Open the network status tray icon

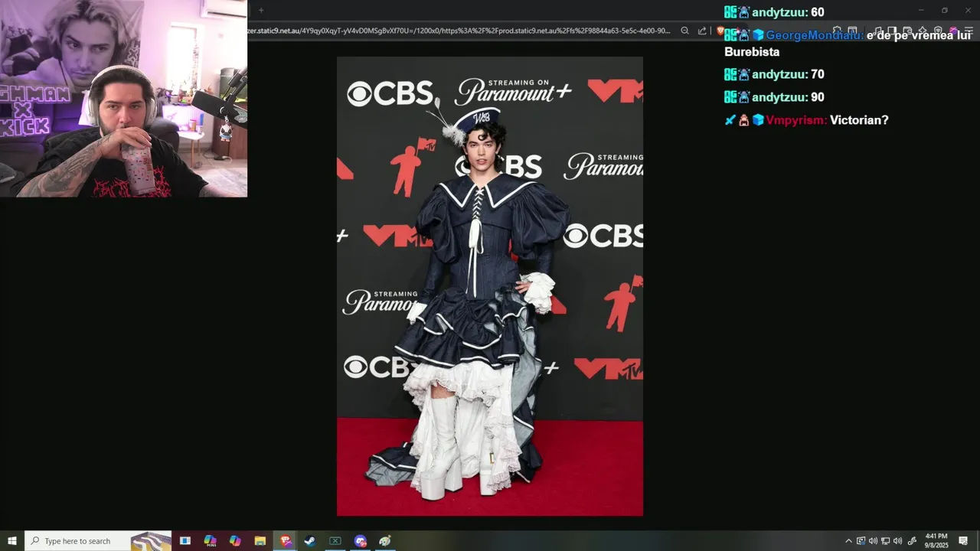[885, 541]
